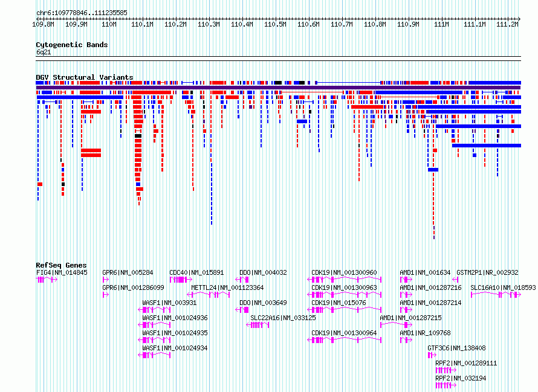Click the chr6:109778846..111235585 region coordinates
538x392 pixels.
[82, 13]
